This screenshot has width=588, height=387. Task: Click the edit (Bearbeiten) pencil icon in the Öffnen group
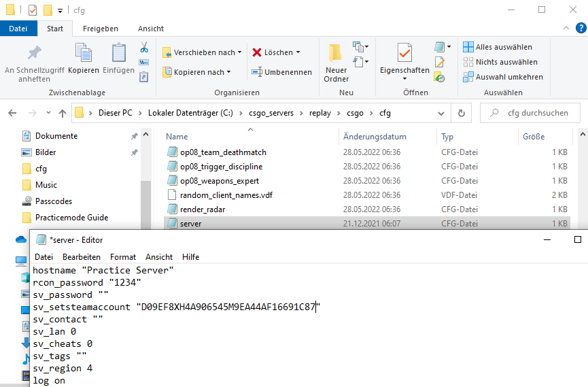click(440, 63)
